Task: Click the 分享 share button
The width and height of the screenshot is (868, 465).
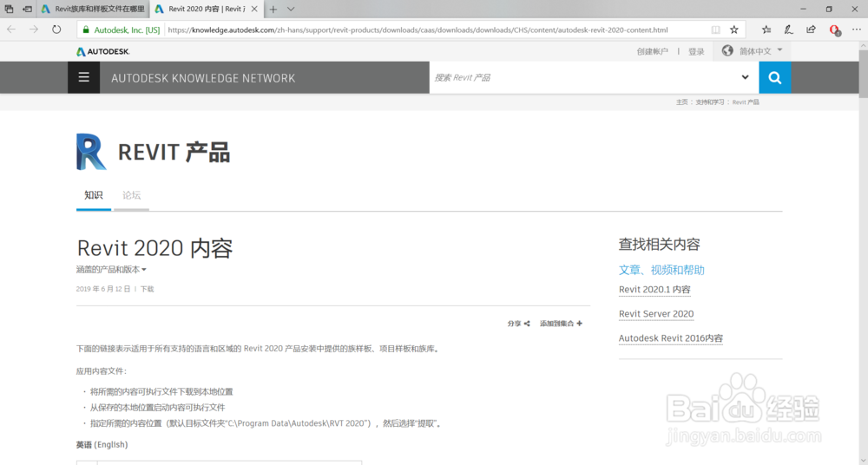Action: (519, 324)
